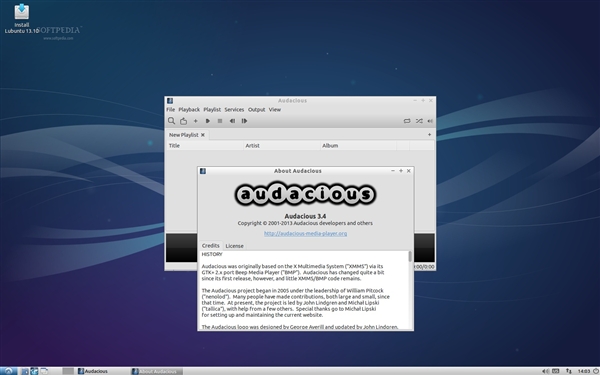Open the Playlist menu
Viewport: 600px width, 375px height.
(x=212, y=109)
